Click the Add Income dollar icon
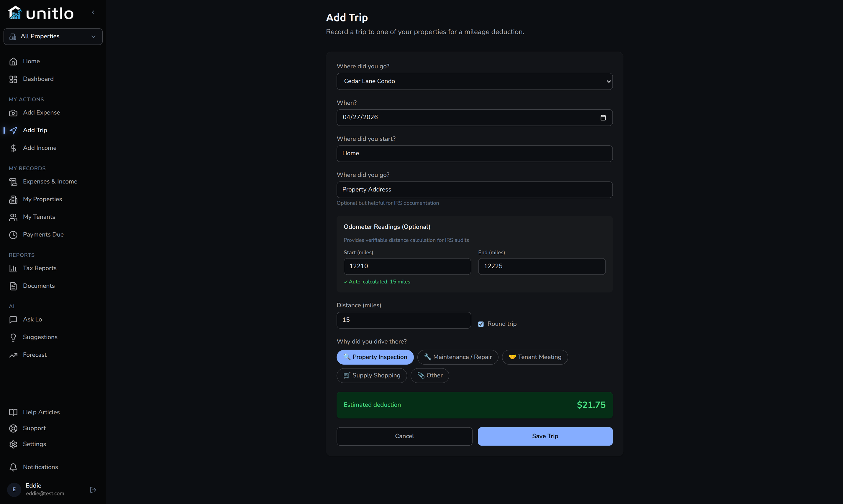843x504 pixels. tap(13, 148)
